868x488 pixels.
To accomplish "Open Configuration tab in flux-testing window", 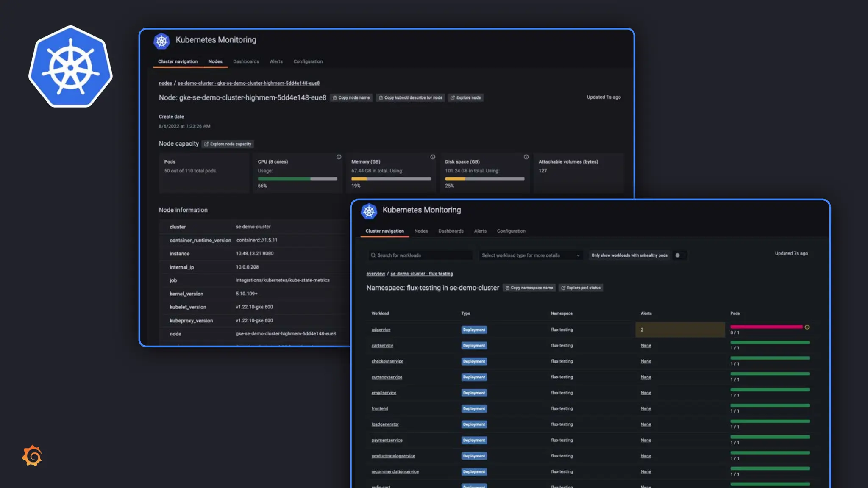I will [511, 231].
